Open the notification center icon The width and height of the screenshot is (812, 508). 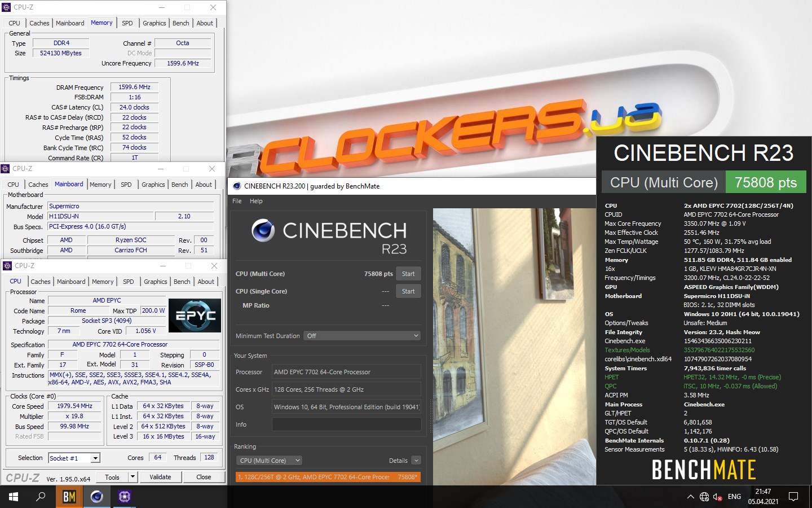coord(793,497)
